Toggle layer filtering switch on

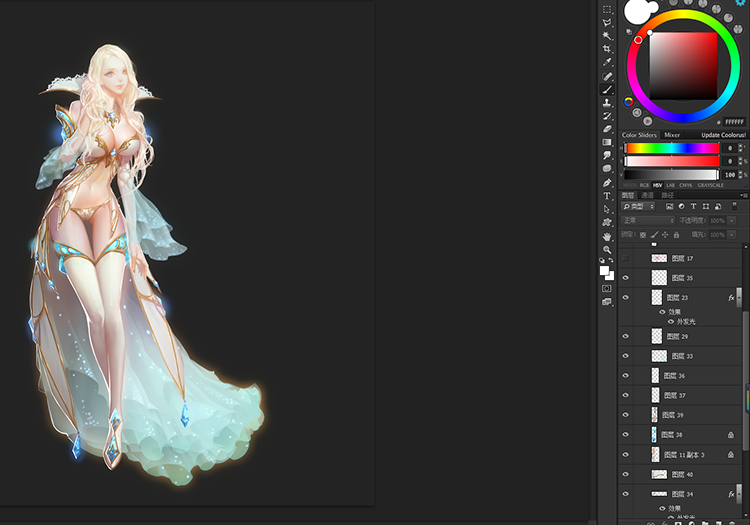pyautogui.click(x=734, y=206)
